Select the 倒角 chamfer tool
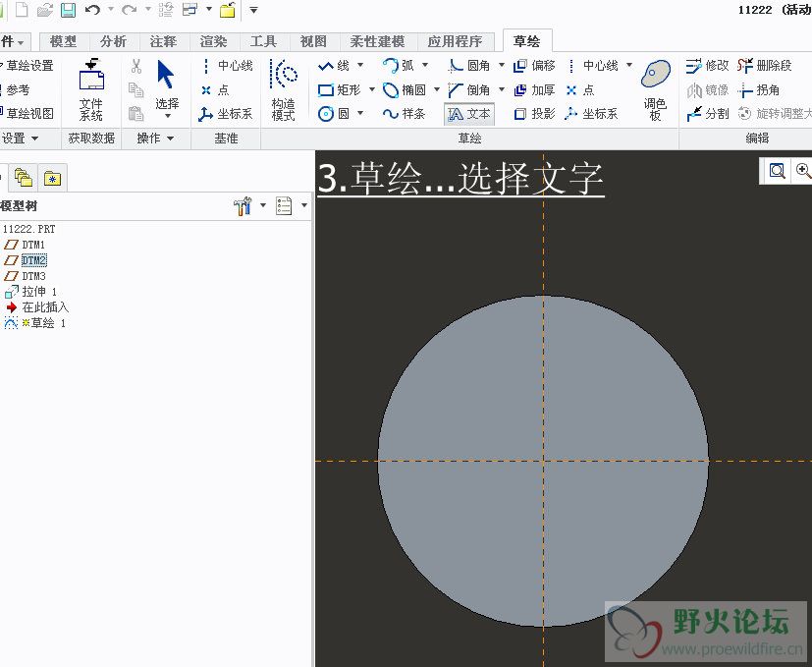The image size is (812, 667). coord(469,89)
